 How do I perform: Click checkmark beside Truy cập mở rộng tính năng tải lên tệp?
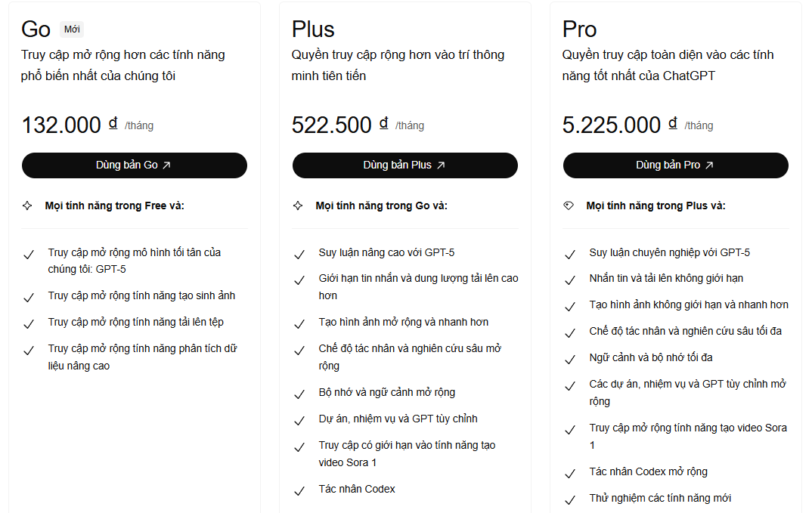click(x=29, y=323)
